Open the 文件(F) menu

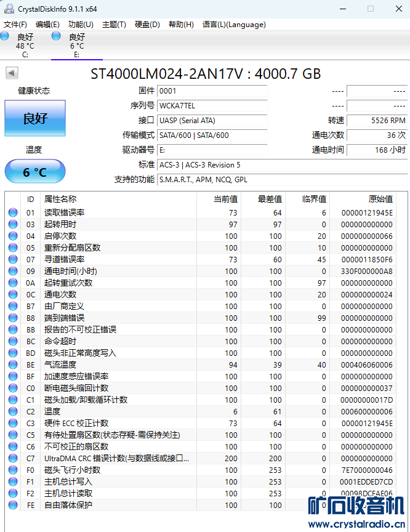tap(15, 25)
